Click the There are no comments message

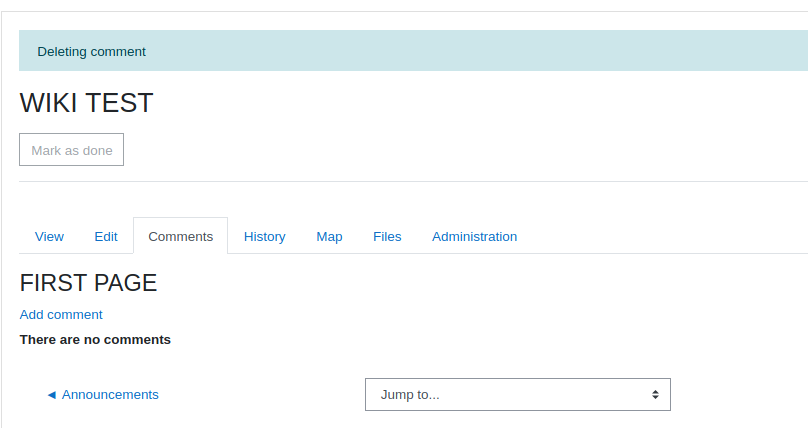coord(95,340)
